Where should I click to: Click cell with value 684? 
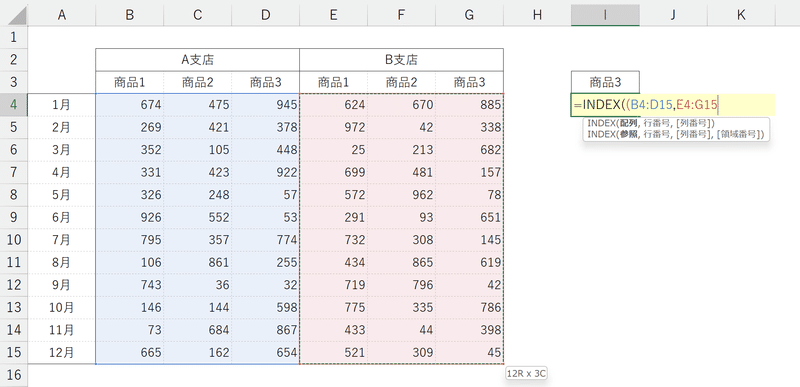197,330
